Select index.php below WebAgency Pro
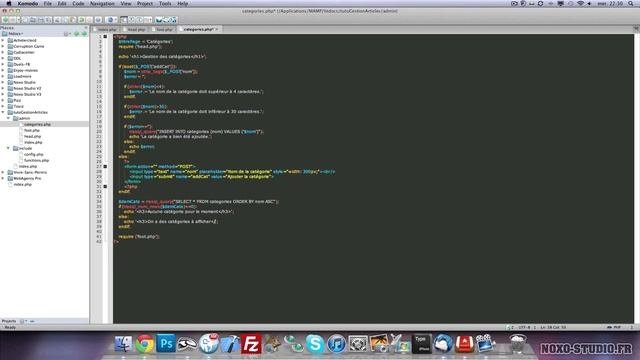Screen dimensions: 640x360 tap(22, 184)
